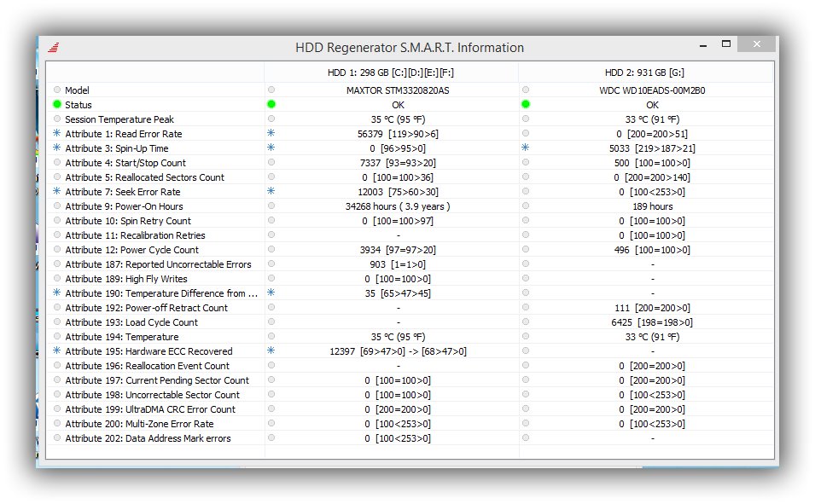The height and width of the screenshot is (504, 815).
Task: Click 6425 [198=198>0] load cycle value
Action: pyautogui.click(x=652, y=322)
